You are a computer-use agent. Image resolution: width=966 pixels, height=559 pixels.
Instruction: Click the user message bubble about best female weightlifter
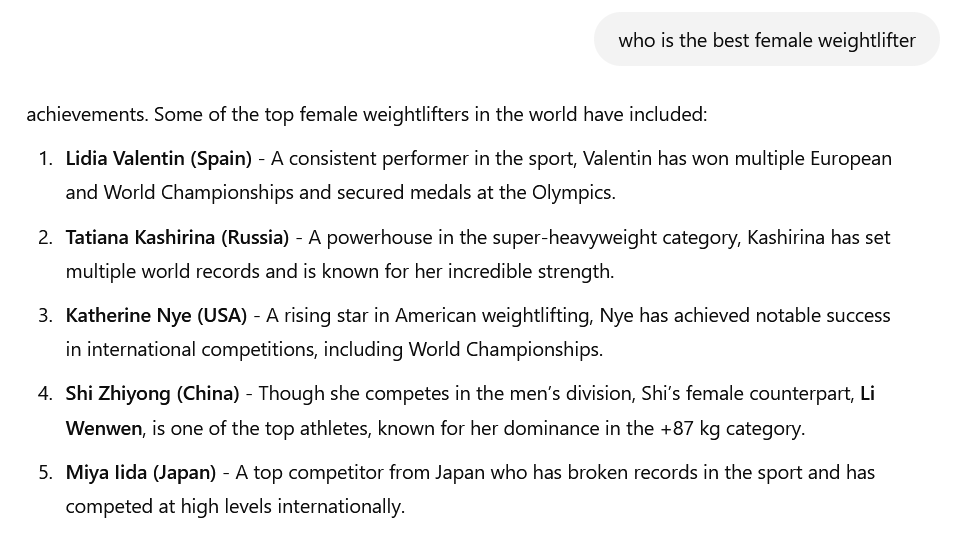(766, 40)
